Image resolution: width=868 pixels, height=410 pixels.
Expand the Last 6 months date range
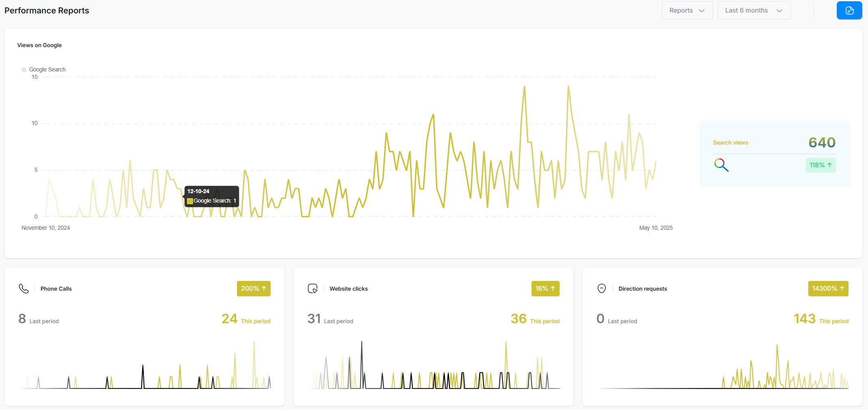[x=753, y=11]
